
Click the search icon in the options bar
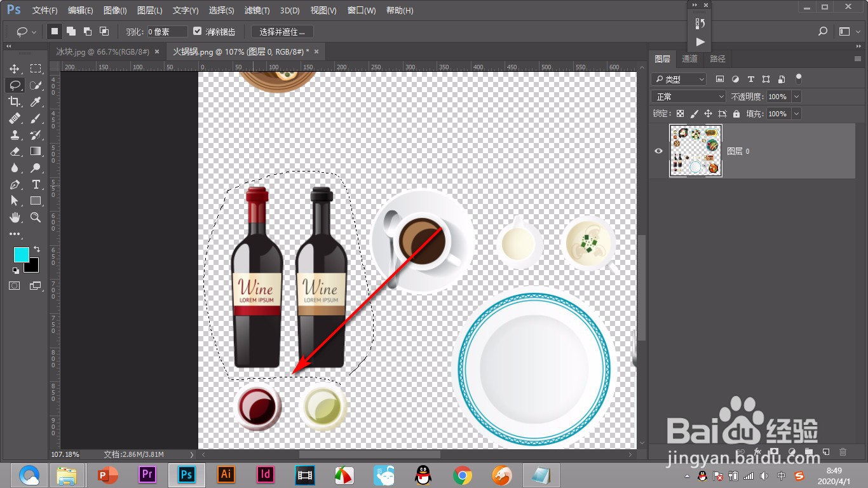pyautogui.click(x=823, y=31)
